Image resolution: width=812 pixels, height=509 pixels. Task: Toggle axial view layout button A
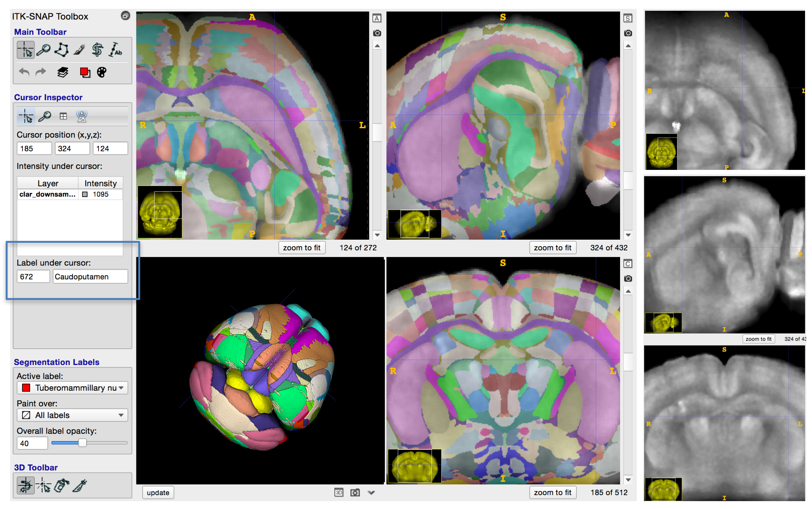[377, 18]
